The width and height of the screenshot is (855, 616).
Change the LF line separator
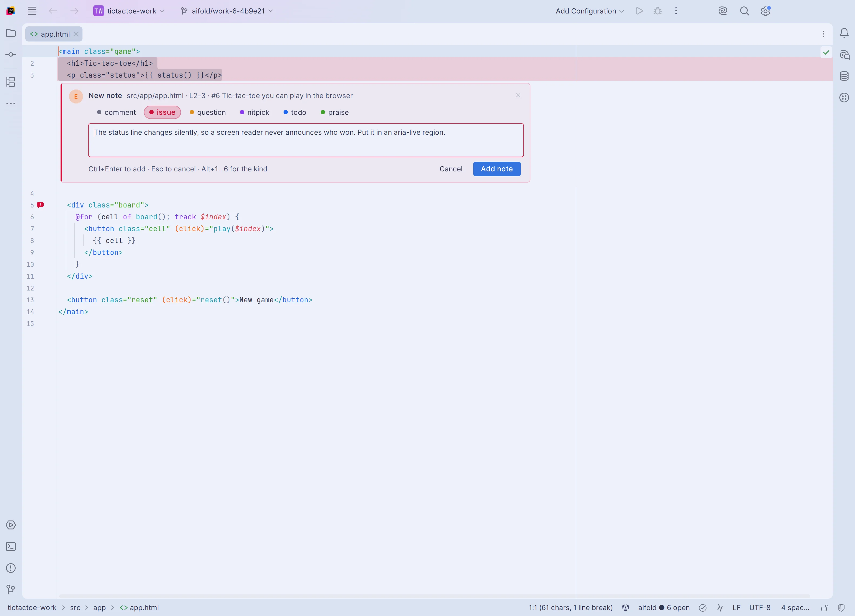(x=736, y=607)
